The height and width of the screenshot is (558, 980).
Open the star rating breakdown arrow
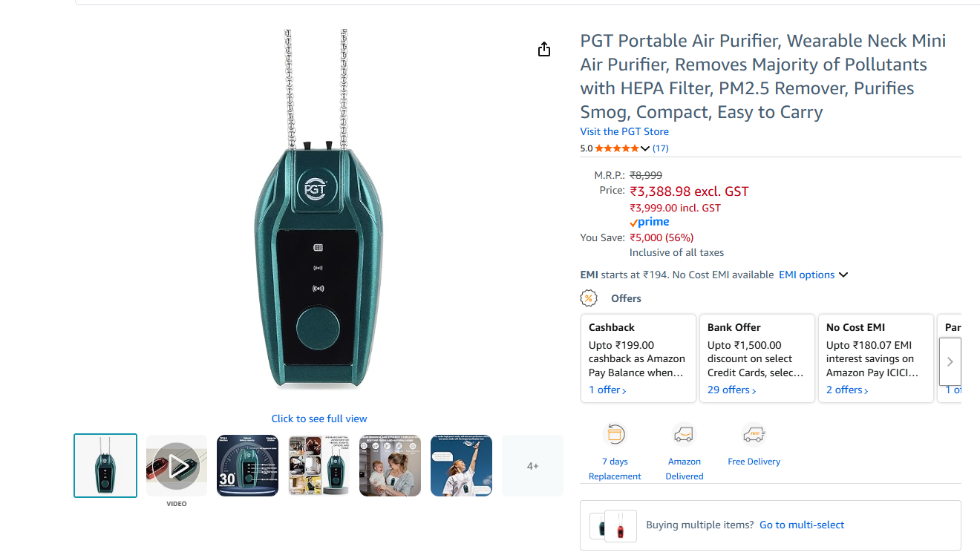[x=645, y=148]
